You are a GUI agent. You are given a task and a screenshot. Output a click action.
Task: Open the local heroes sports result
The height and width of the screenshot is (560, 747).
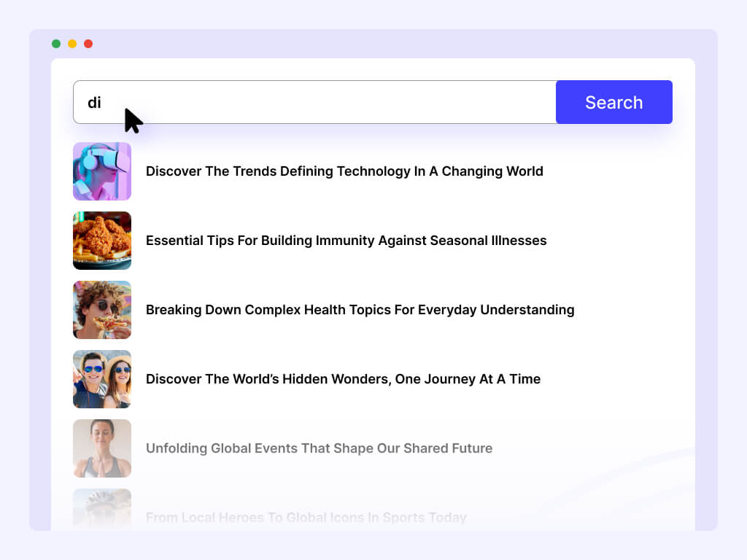(306, 518)
